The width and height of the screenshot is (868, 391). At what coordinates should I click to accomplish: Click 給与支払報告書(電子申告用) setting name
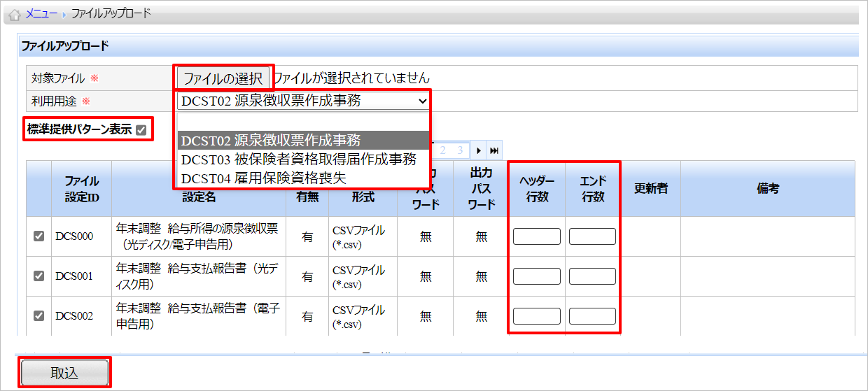click(x=197, y=315)
